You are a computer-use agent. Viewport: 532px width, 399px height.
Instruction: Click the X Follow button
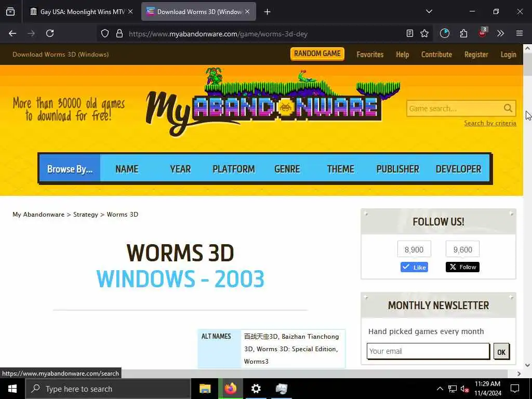point(462,267)
